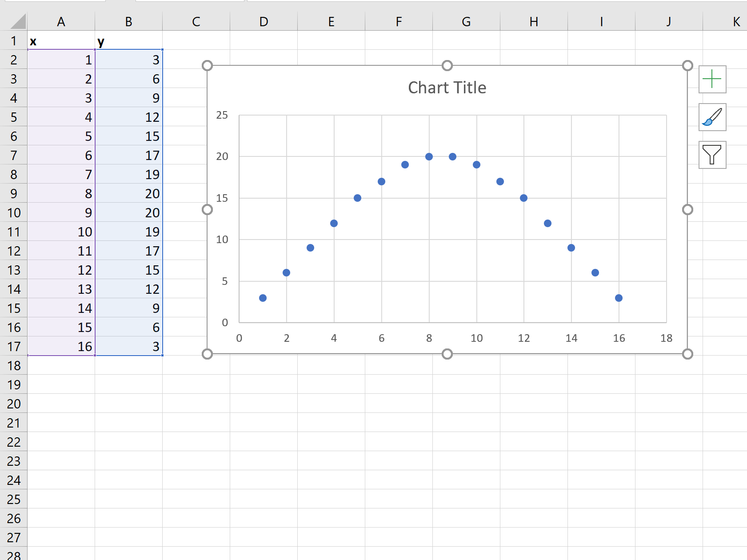Click cell B12 with value 17
Screen dimensions: 747x560
(x=129, y=251)
